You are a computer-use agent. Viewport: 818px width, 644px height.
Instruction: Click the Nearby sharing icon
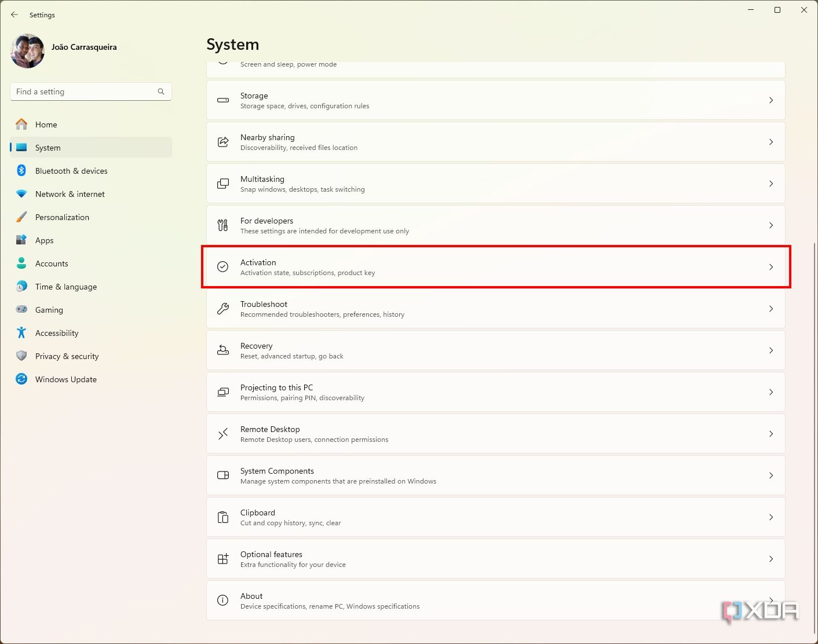(x=223, y=142)
